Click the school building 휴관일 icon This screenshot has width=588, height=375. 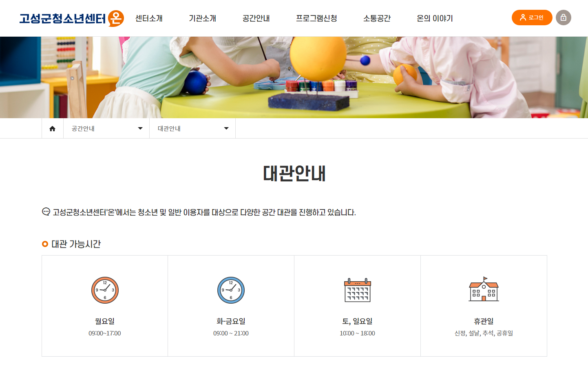tap(484, 289)
